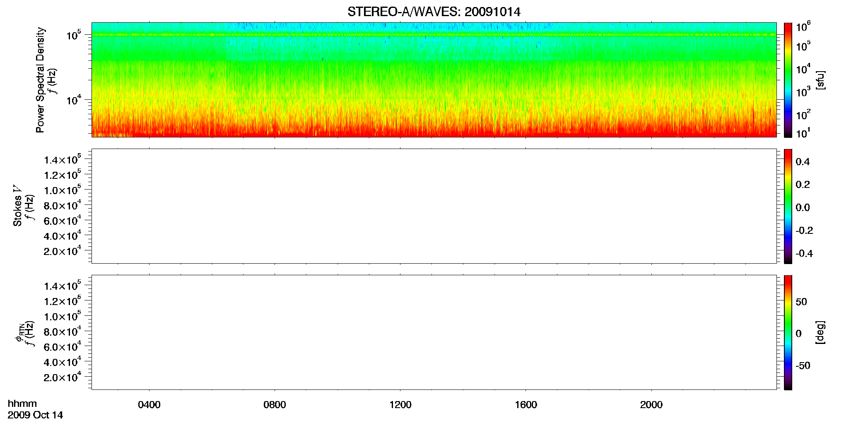Click the yellow 100 kHz line in spectrogram
The width and height of the screenshot is (868, 447).
point(434,35)
